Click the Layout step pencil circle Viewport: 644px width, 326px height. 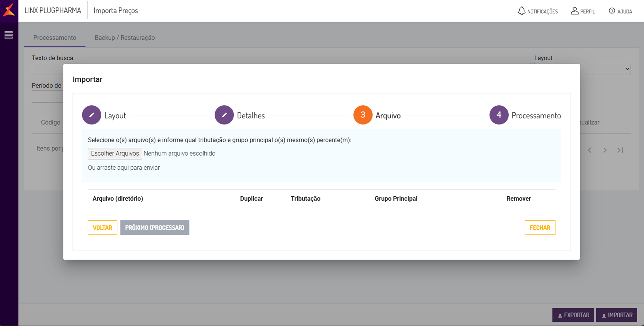coord(91,115)
